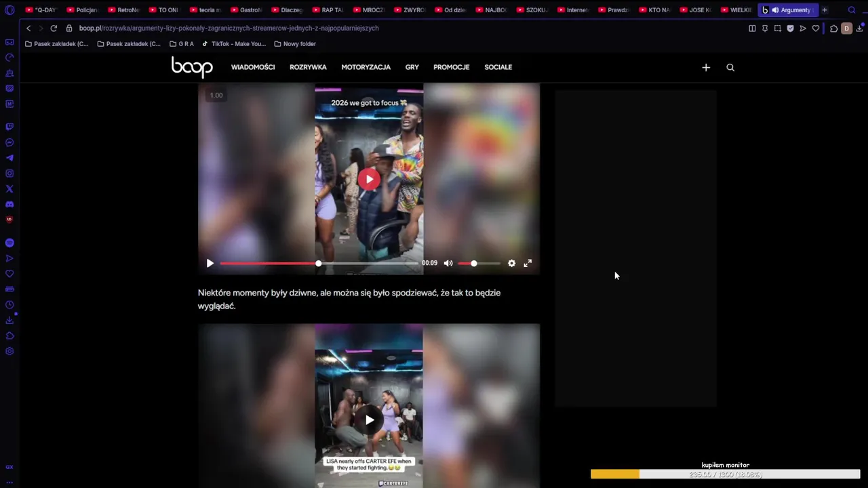
Task: Open X (Twitter) in the sidebar
Action: point(9,189)
